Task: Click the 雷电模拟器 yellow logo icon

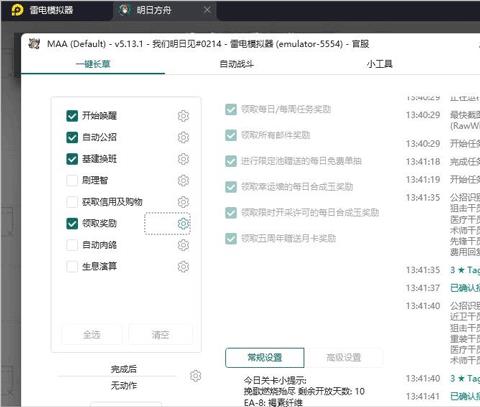Action: pyautogui.click(x=17, y=10)
